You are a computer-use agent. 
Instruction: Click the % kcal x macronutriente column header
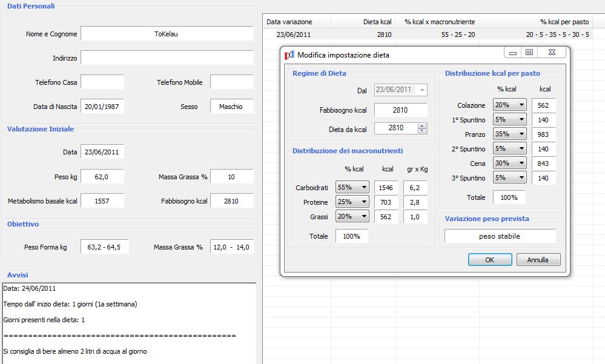[x=437, y=22]
